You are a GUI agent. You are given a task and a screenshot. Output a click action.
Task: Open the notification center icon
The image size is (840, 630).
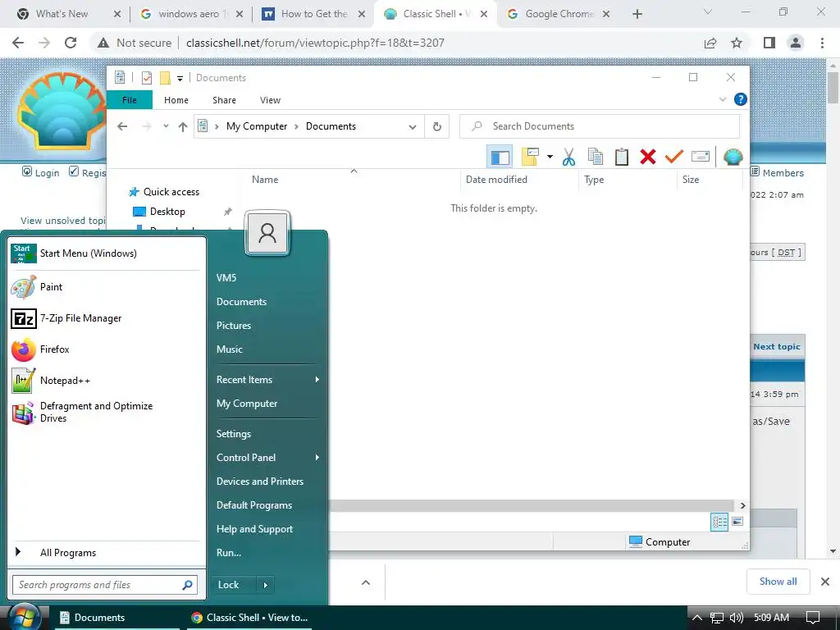pyautogui.click(x=813, y=618)
